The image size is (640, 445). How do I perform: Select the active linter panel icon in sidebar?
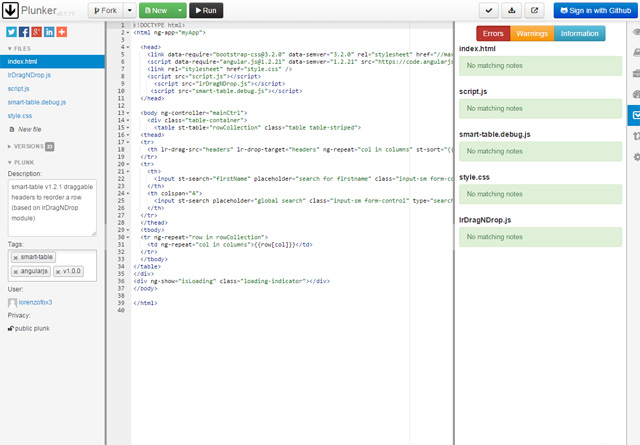click(x=634, y=116)
